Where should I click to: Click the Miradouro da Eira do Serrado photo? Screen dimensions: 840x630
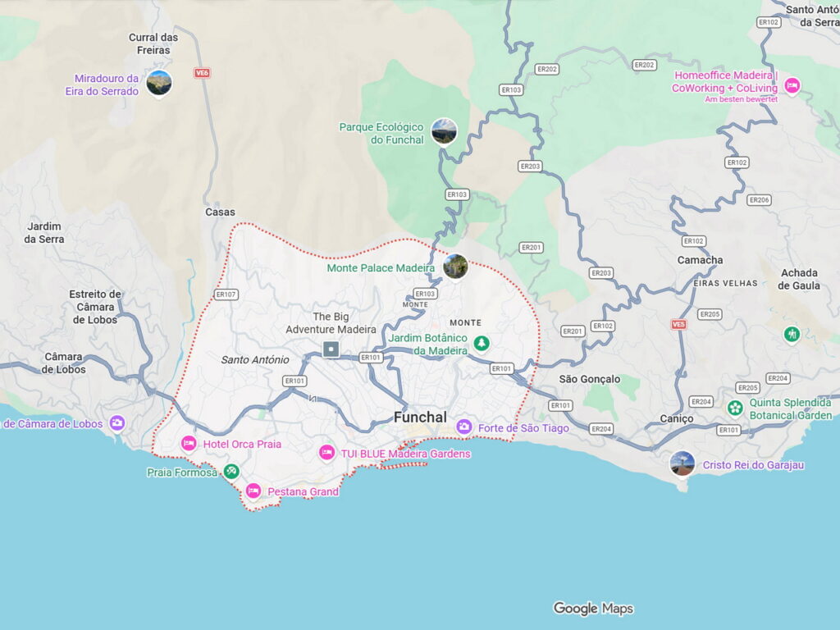point(157,83)
